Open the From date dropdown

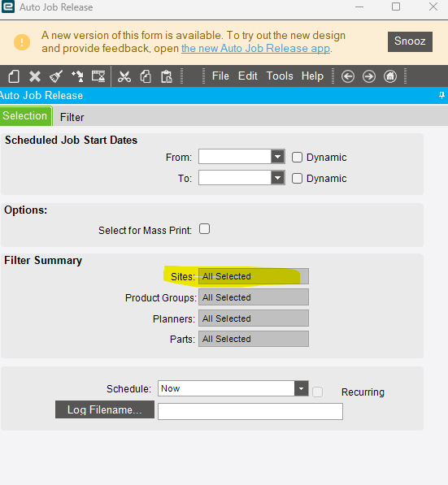(278, 157)
